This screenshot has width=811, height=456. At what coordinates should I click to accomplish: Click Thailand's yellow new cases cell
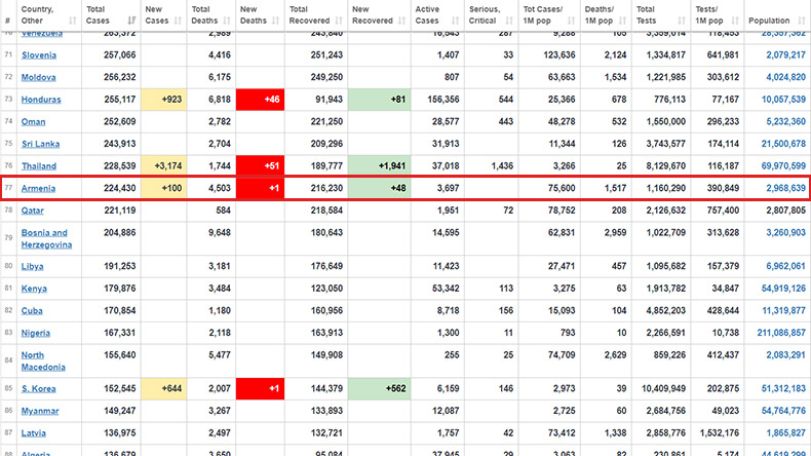click(x=163, y=166)
